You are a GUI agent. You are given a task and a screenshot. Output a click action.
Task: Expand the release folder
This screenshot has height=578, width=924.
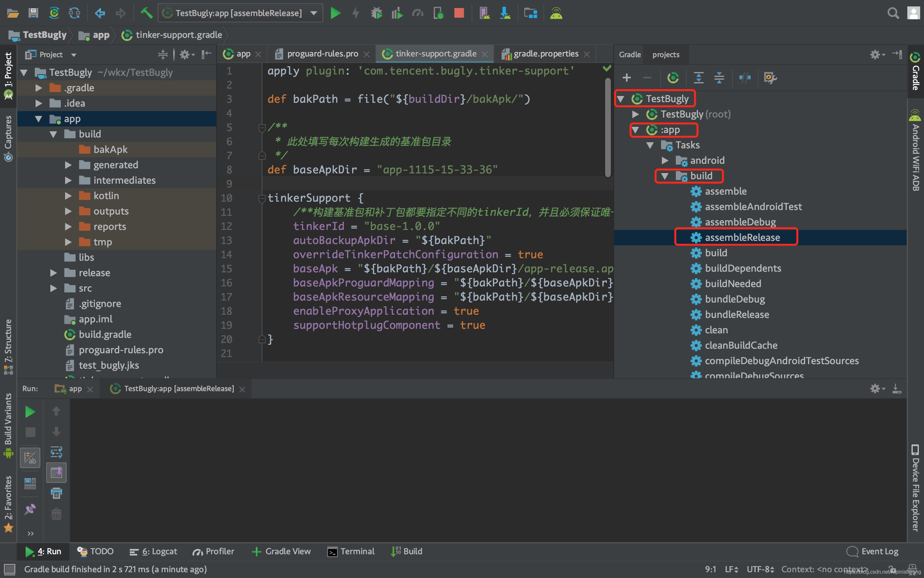click(x=54, y=273)
